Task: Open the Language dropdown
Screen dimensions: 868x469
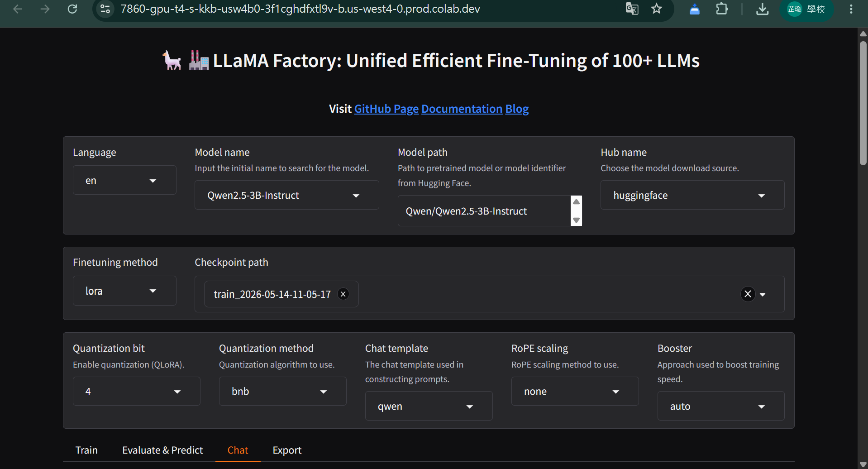Action: [x=124, y=180]
